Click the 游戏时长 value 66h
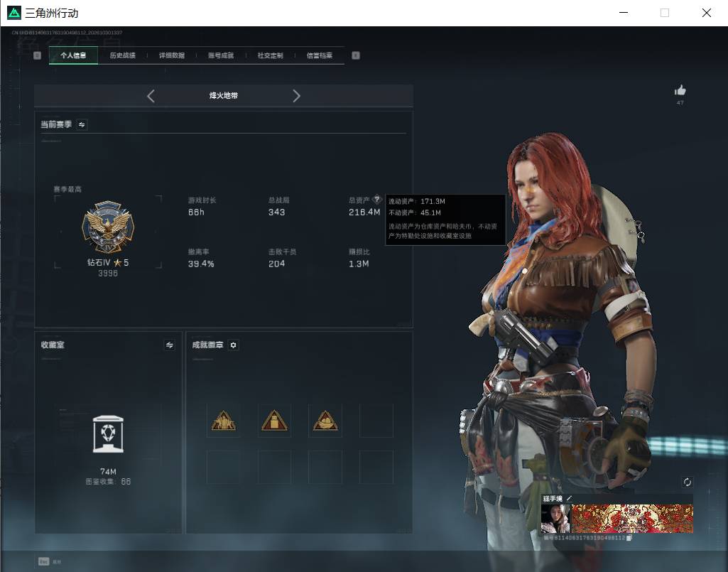This screenshot has height=572, width=728. coord(196,212)
